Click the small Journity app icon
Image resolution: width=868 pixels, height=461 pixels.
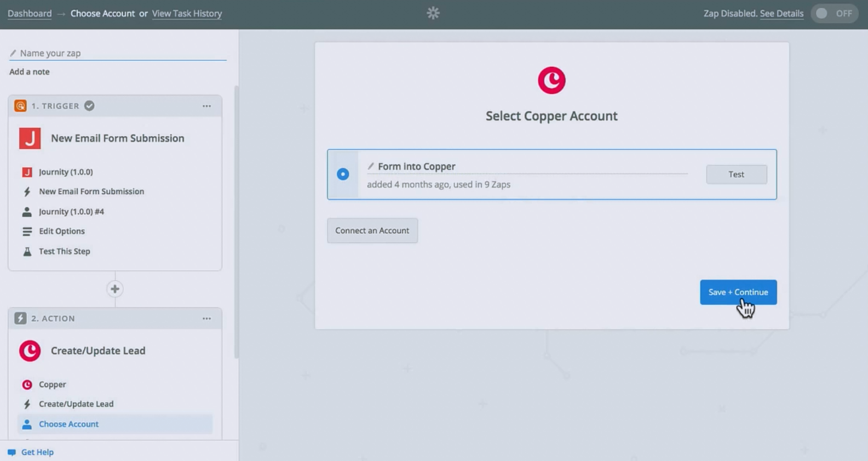click(x=27, y=172)
